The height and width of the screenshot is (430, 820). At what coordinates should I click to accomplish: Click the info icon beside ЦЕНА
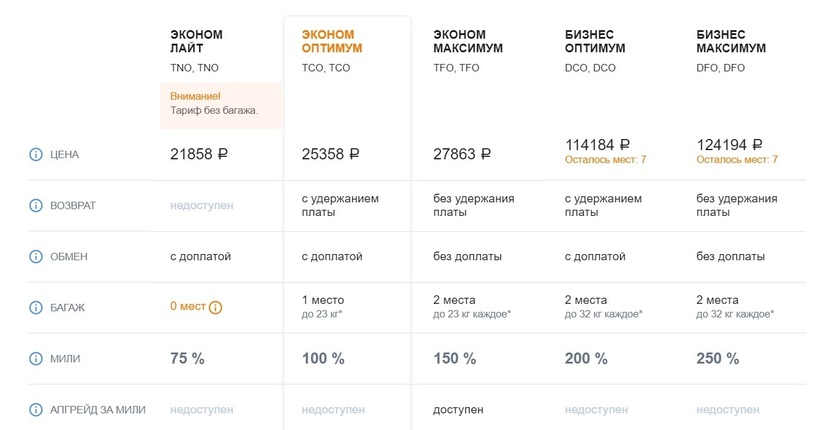[36, 155]
